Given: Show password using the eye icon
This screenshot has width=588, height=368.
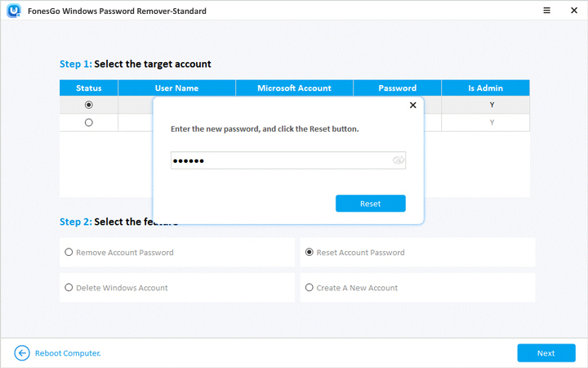Looking at the screenshot, I should pos(398,160).
